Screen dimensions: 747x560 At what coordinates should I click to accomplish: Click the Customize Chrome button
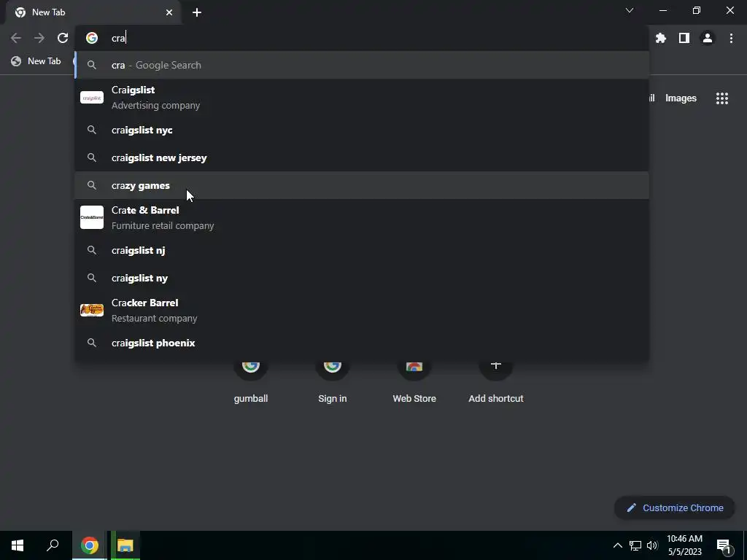click(675, 507)
